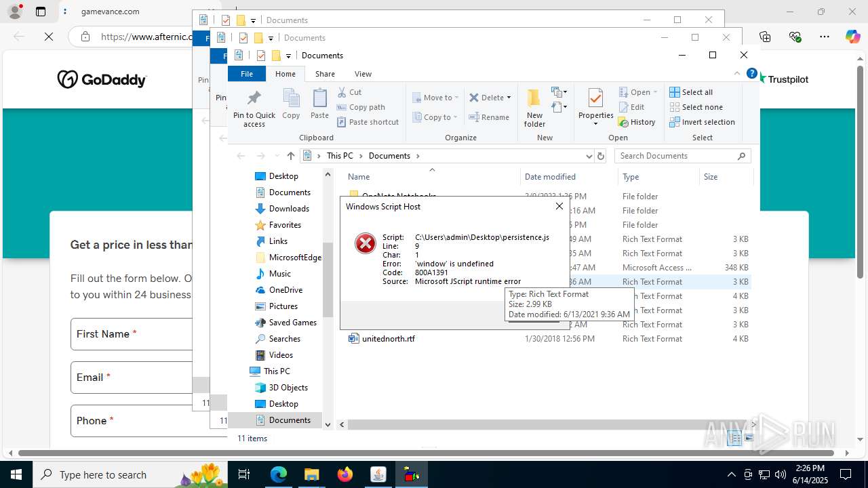Click the Rename command
868x488 pixels.
pyautogui.click(x=489, y=117)
